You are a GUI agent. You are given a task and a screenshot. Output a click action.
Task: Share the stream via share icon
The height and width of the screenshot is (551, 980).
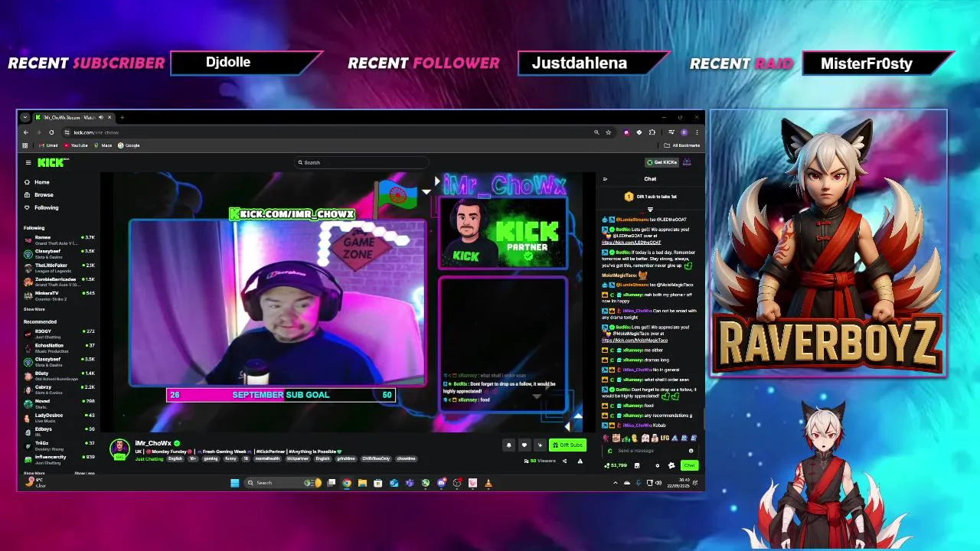565,461
